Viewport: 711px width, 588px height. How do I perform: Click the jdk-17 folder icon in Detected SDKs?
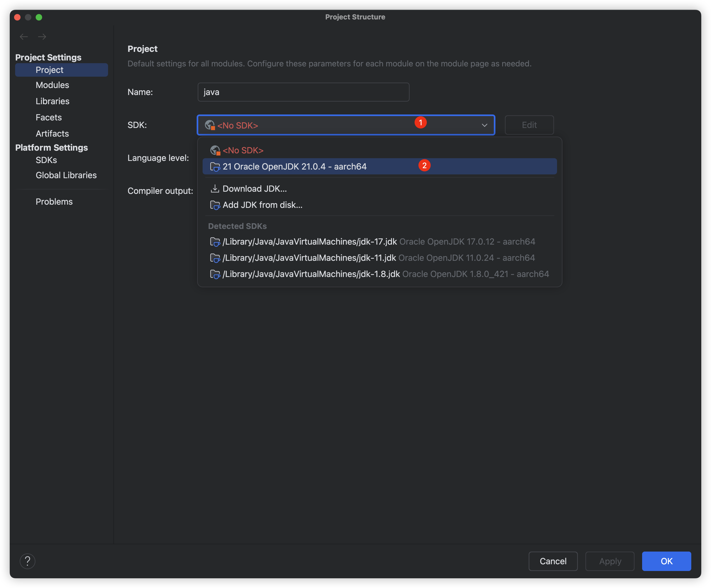(x=215, y=242)
